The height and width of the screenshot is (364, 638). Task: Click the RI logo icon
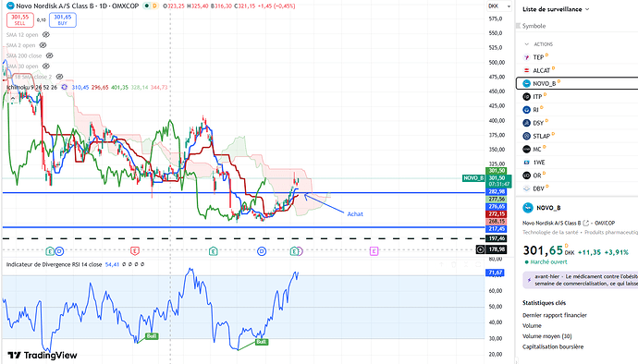[x=526, y=110]
